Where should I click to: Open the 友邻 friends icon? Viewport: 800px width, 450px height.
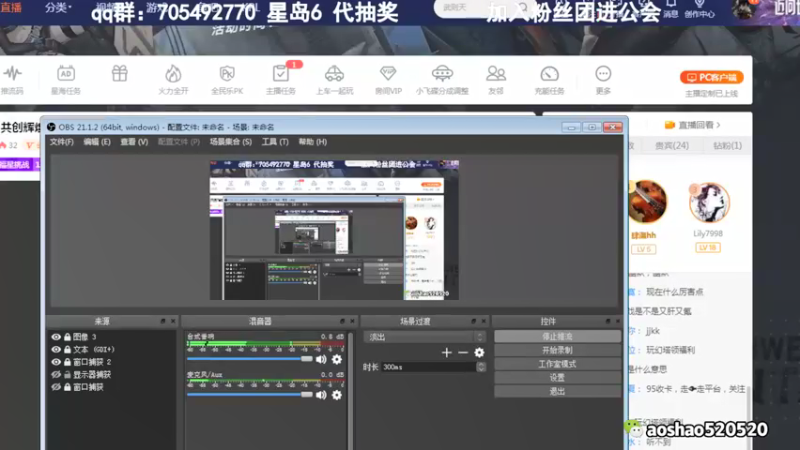click(495, 74)
